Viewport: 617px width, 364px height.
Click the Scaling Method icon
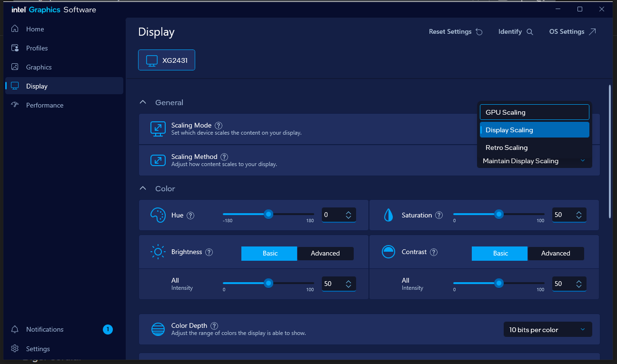tap(158, 160)
